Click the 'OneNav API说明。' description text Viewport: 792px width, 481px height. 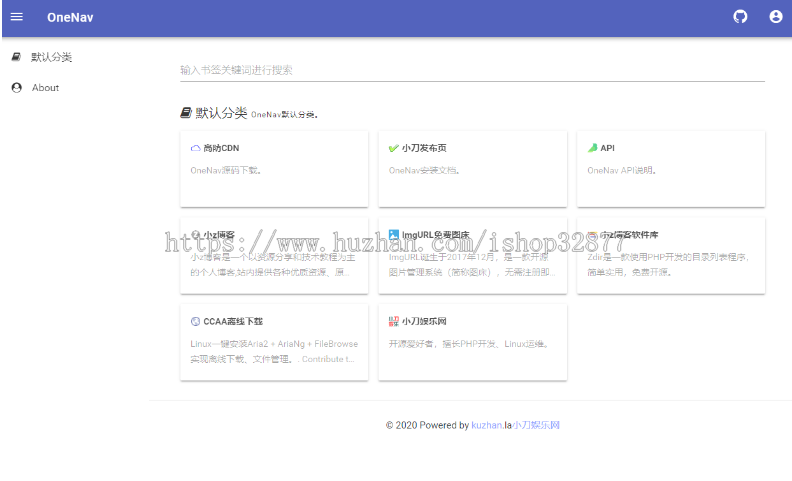click(622, 171)
